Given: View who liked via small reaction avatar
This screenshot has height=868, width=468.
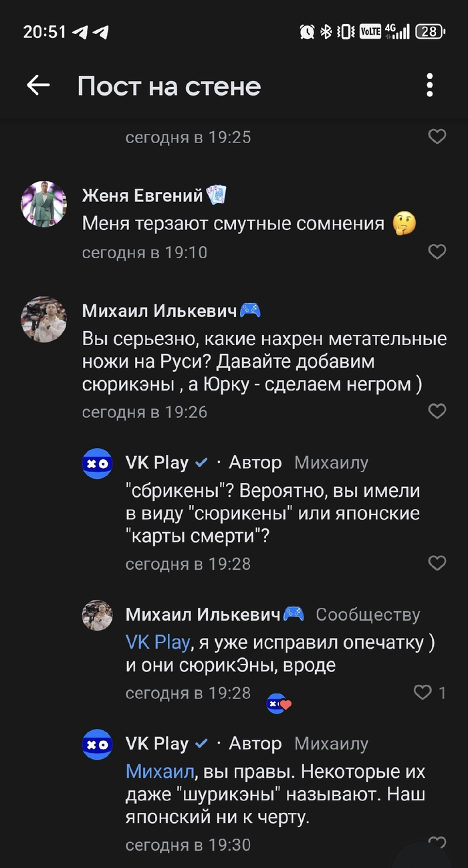Looking at the screenshot, I should pyautogui.click(x=279, y=703).
